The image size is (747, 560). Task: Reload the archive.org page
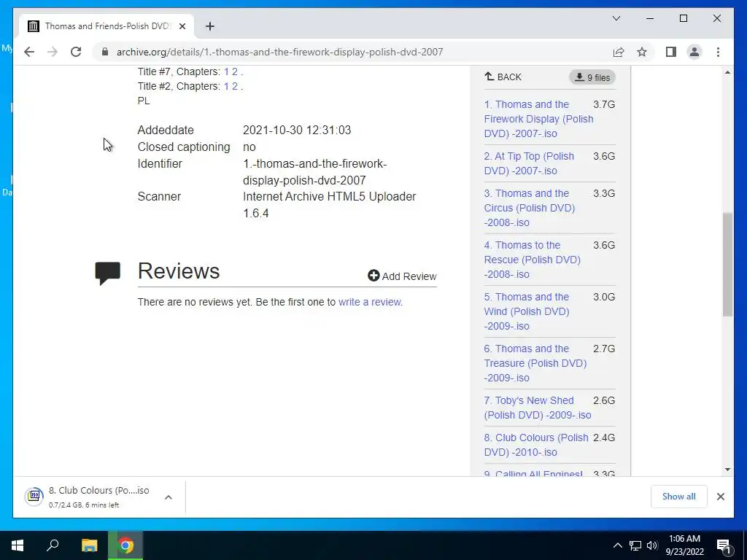(x=76, y=52)
